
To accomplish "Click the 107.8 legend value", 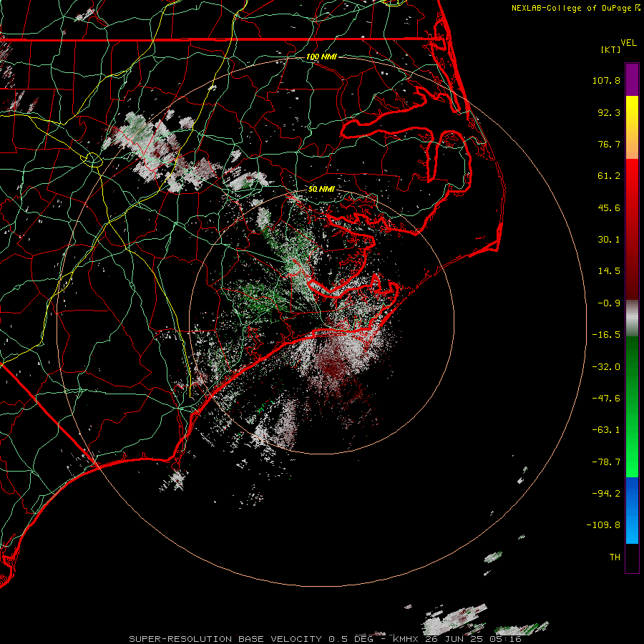I will 606,80.
